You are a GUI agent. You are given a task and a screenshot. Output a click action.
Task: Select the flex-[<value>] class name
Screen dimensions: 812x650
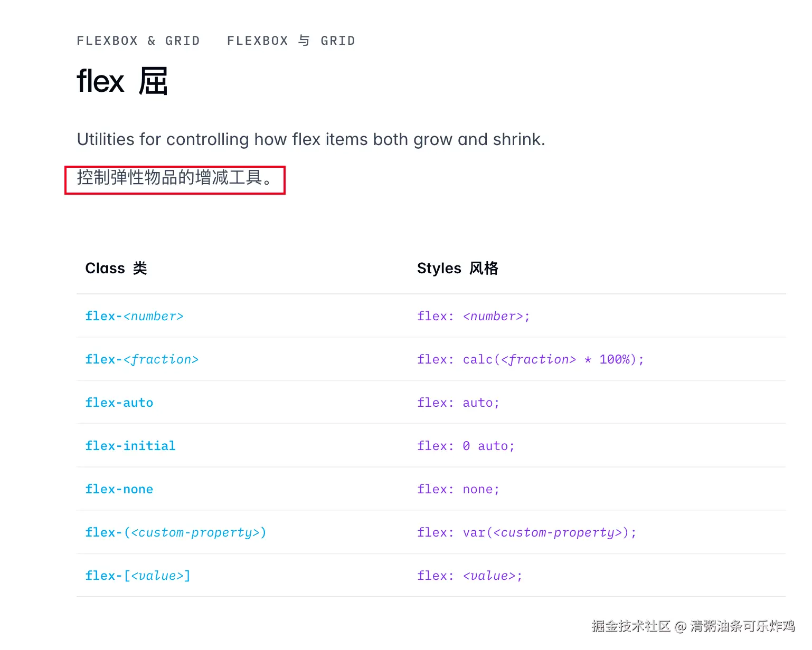(138, 576)
